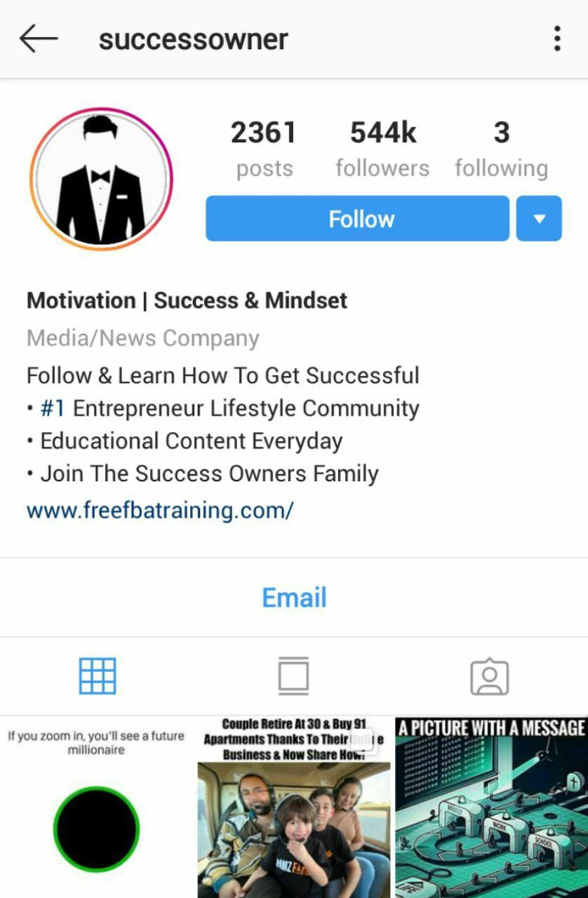The width and height of the screenshot is (588, 898).
Task: View the 3 following list
Action: pos(501,149)
